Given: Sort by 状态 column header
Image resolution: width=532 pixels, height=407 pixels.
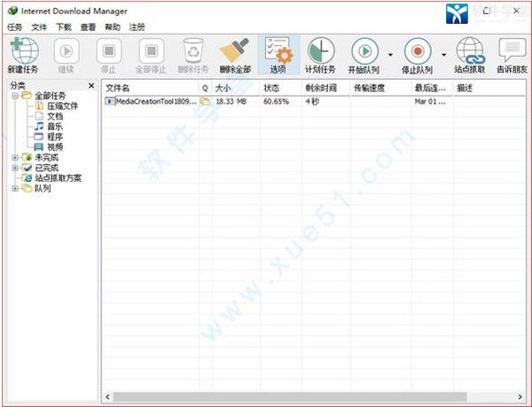Looking at the screenshot, I should pyautogui.click(x=281, y=88).
